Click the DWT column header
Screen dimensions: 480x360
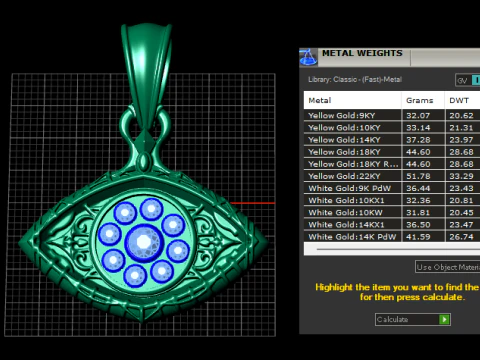[463, 100]
